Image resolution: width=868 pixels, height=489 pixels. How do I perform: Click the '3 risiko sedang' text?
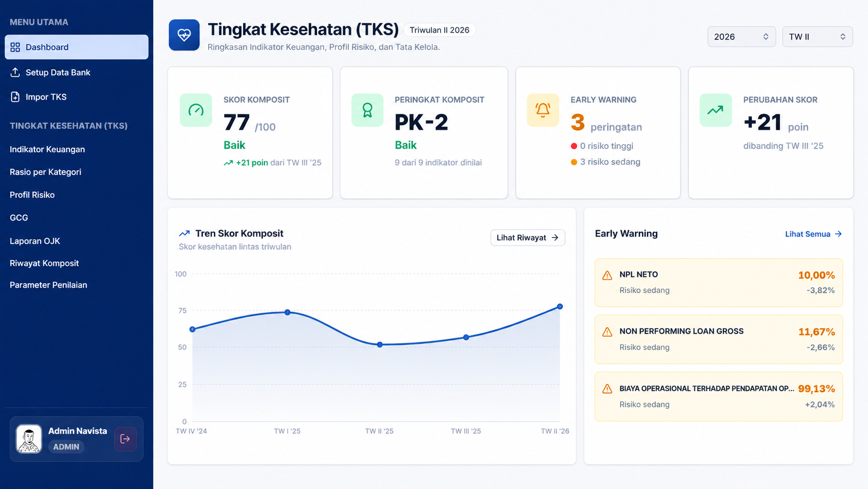[x=610, y=162]
